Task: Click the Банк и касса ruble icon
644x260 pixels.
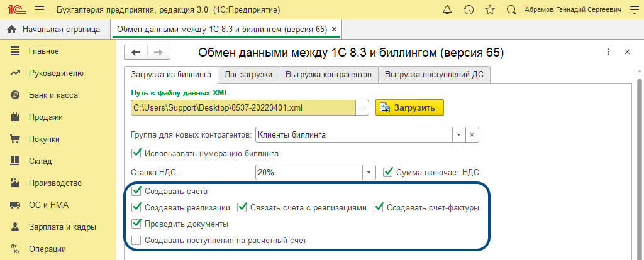Action: 15,95
